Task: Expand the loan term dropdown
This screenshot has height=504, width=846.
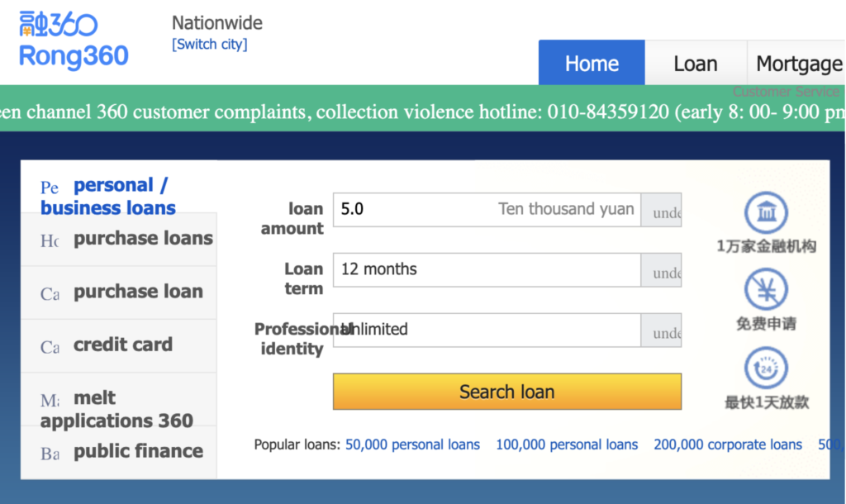Action: click(662, 270)
